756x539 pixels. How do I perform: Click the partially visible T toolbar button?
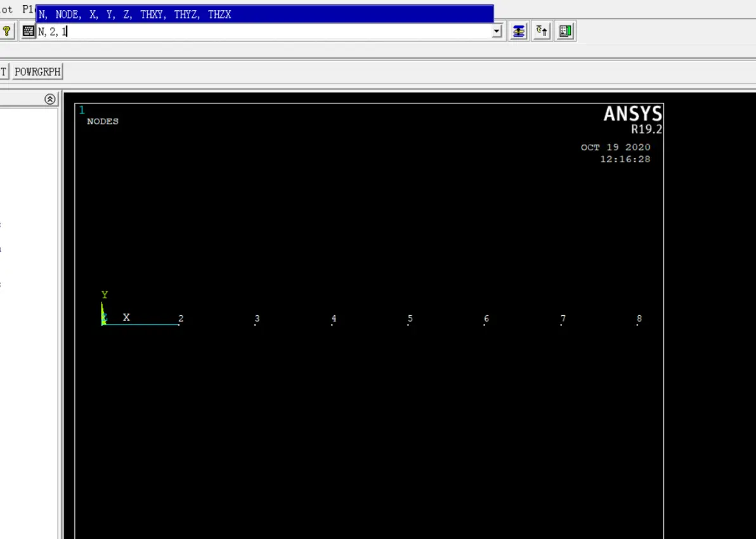pyautogui.click(x=3, y=72)
